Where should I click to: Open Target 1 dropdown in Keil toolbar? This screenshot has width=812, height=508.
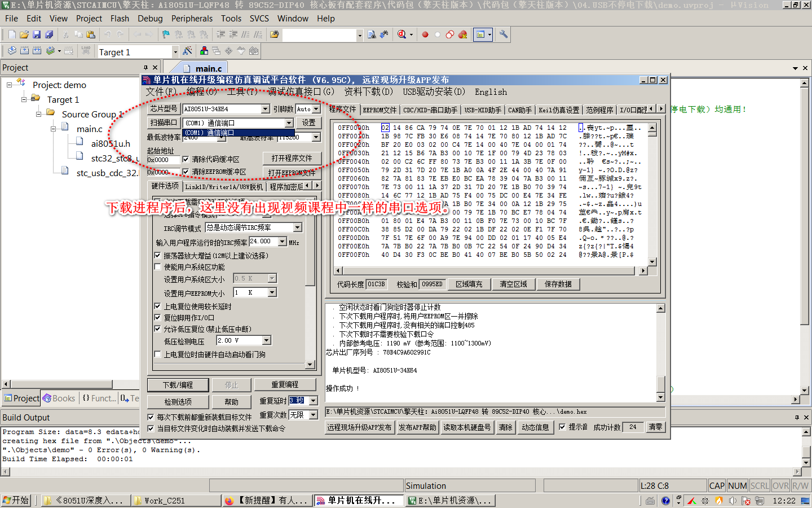[175, 52]
